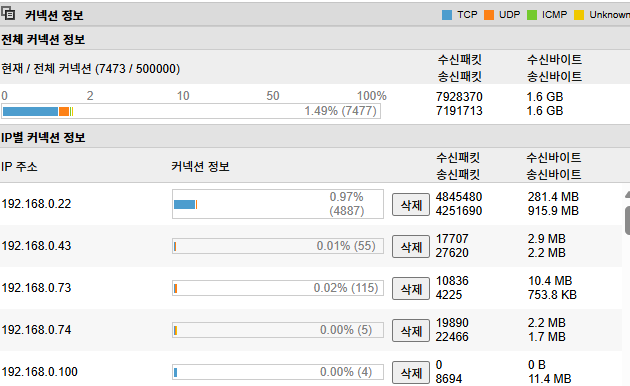
Task: Click the green ICMP legend swatch
Action: click(x=532, y=15)
